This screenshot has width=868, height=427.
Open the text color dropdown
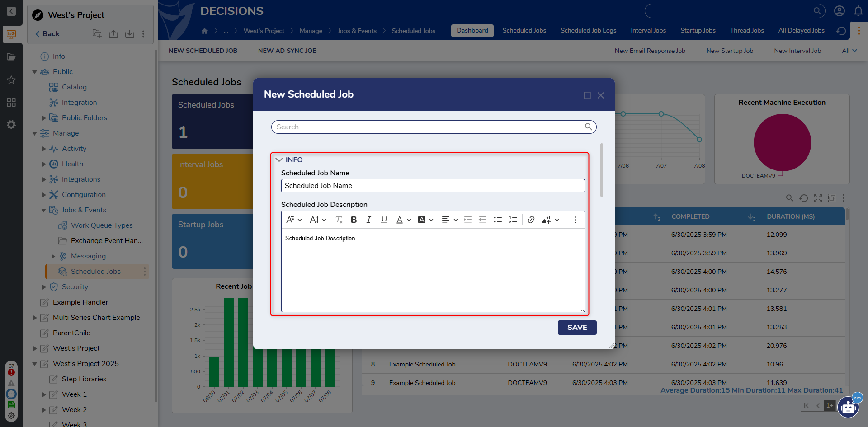(404, 220)
